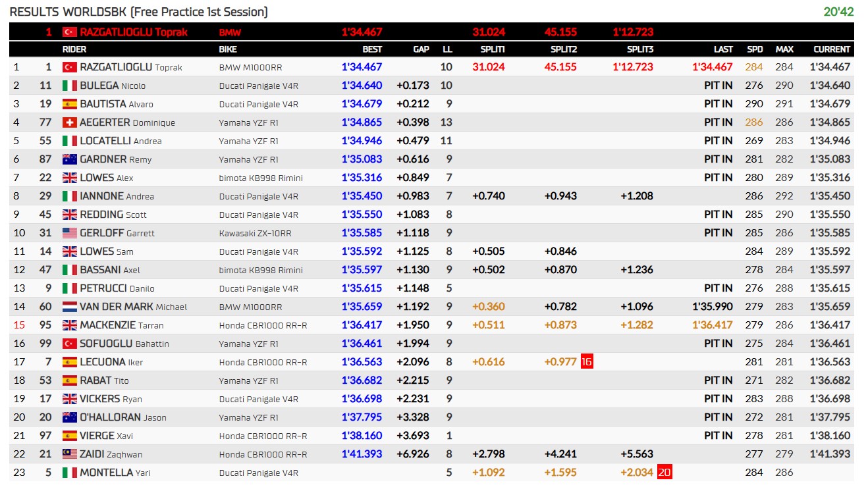The width and height of the screenshot is (868, 497).
Task: Click the CURRENT column header
Action: (832, 49)
